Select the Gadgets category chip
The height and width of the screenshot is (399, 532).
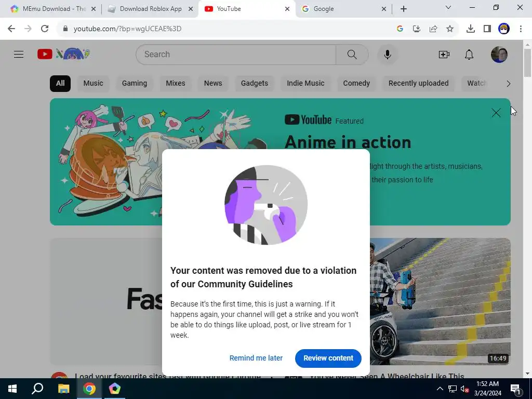tap(254, 84)
